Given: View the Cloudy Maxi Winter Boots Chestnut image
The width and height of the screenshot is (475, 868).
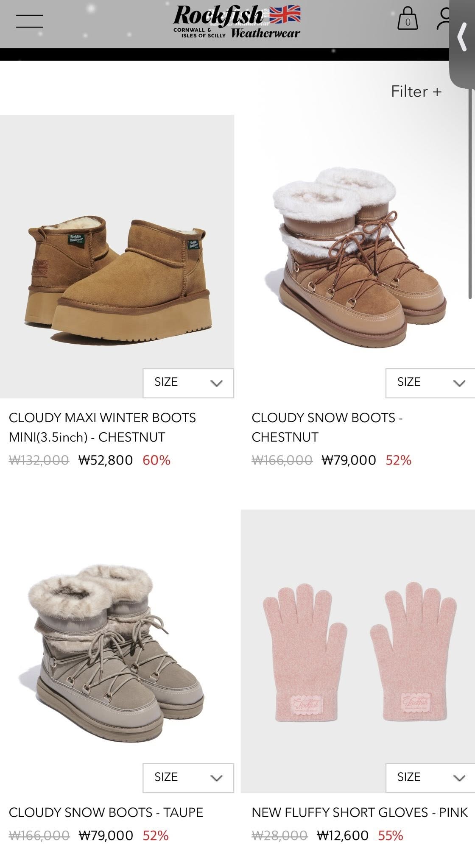Looking at the screenshot, I should pyautogui.click(x=117, y=256).
